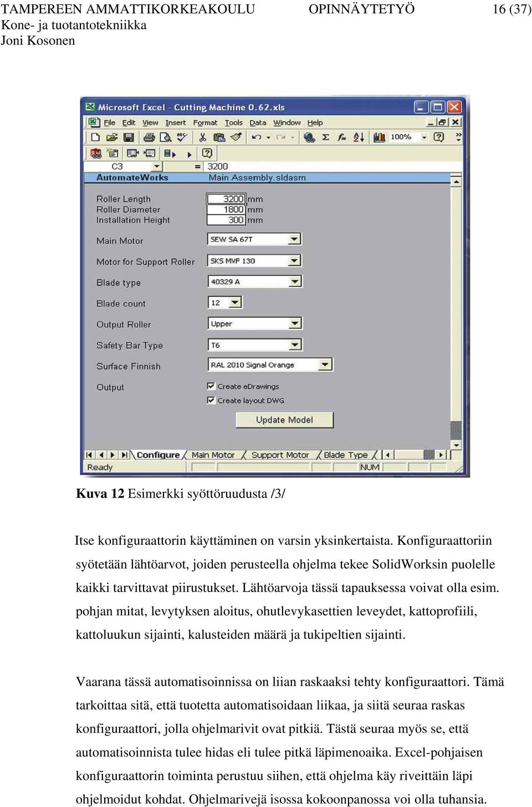Open the Main Motor dropdown
Screen dimensions: 532x807
coord(295,239)
